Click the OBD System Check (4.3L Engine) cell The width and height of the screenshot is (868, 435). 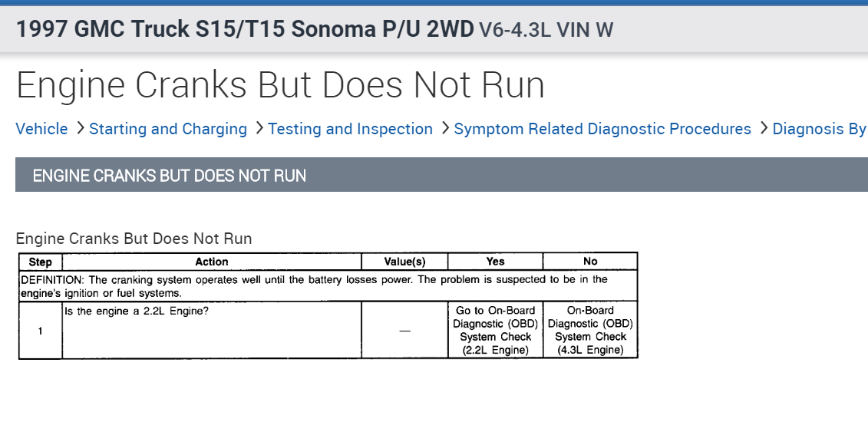(x=590, y=331)
